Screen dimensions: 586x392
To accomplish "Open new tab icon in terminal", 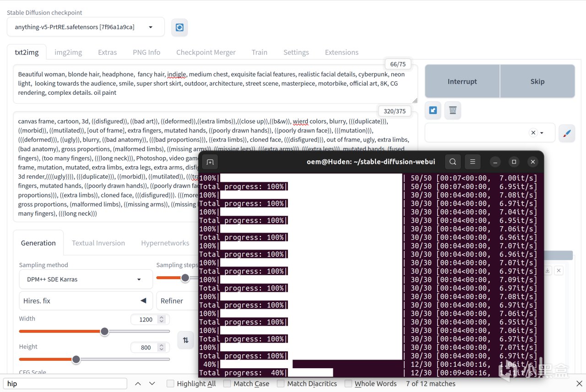I will point(210,162).
